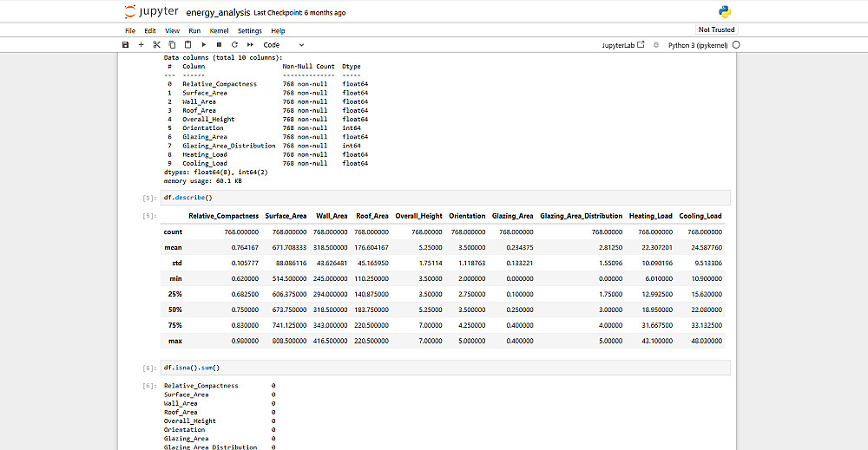Image resolution: width=868 pixels, height=450 pixels.
Task: Open the Settings menu
Action: (250, 31)
